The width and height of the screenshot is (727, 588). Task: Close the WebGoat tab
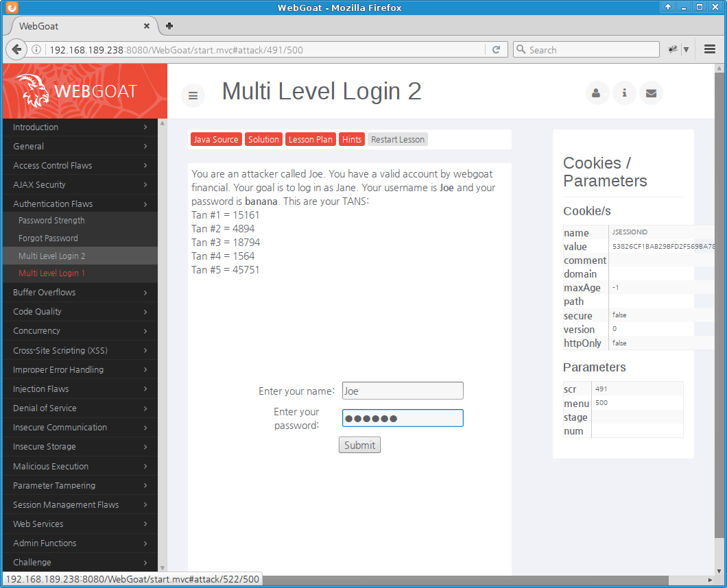[x=147, y=26]
